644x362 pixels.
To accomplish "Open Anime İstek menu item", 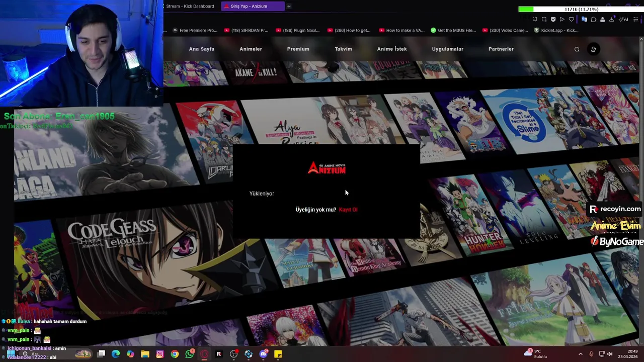I will [x=392, y=49].
